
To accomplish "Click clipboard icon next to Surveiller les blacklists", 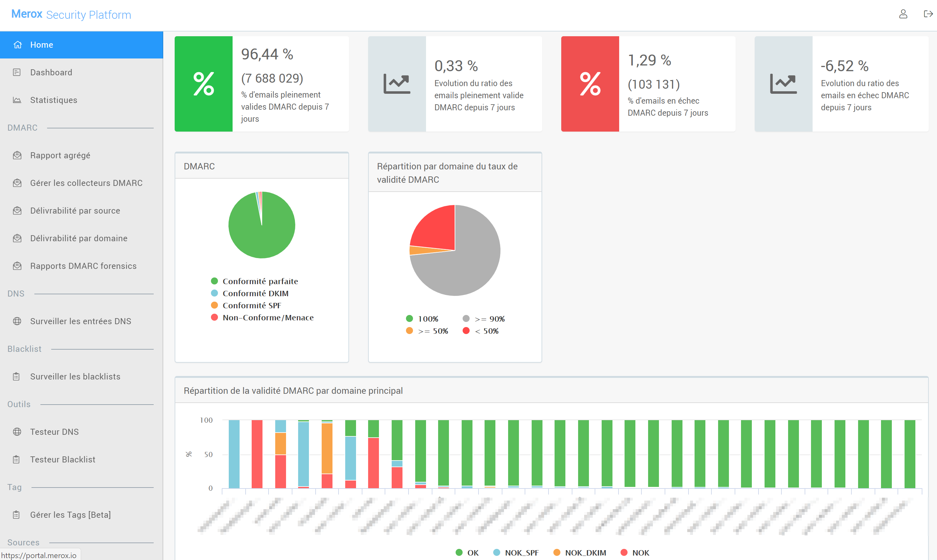I will (x=17, y=377).
